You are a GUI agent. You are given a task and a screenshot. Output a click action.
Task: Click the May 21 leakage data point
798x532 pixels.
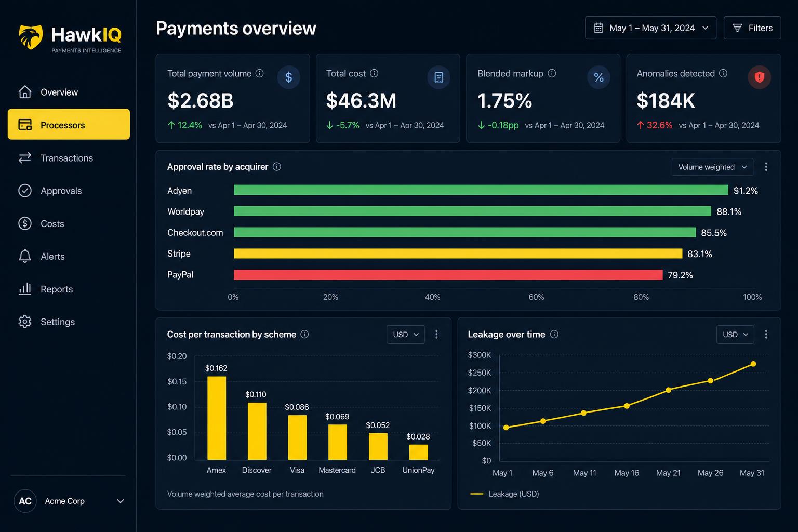pyautogui.click(x=668, y=390)
